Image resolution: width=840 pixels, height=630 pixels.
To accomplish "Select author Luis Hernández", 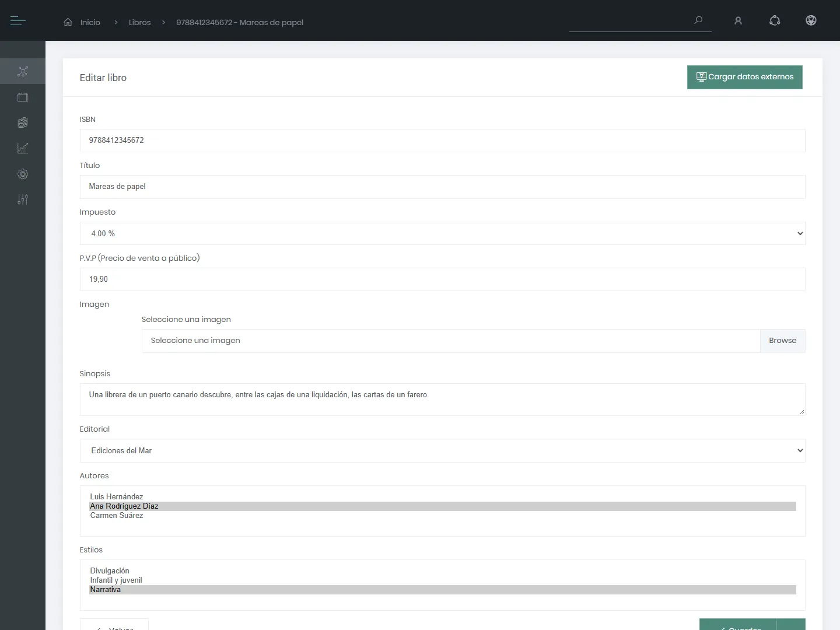I will [x=443, y=497].
